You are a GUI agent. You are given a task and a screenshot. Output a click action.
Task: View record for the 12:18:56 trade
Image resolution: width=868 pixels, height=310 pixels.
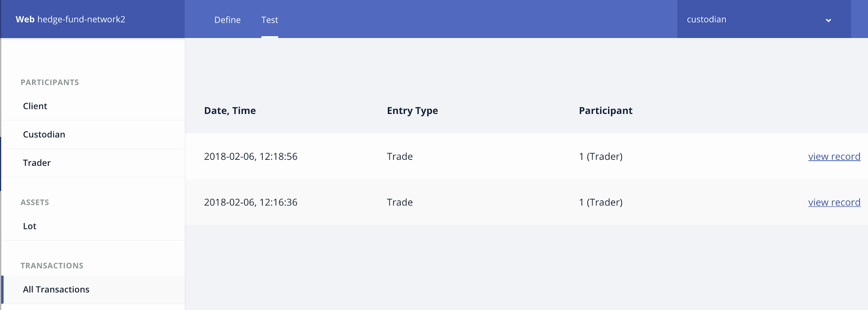834,157
